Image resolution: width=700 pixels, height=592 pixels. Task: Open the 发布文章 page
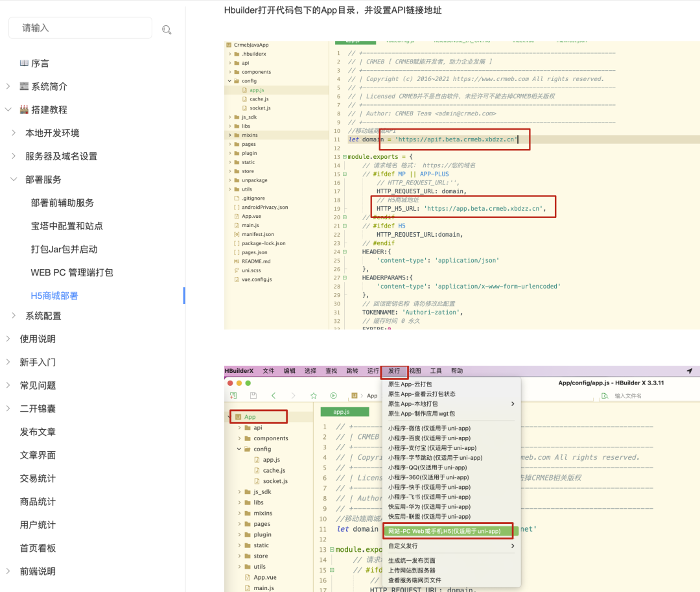[x=38, y=432]
